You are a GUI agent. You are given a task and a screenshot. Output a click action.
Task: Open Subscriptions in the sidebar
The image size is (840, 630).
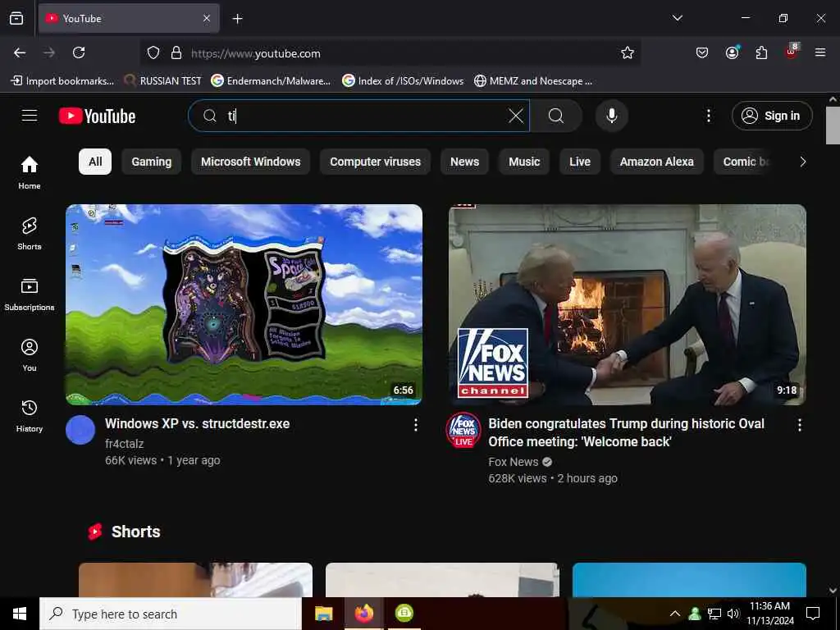30,294
